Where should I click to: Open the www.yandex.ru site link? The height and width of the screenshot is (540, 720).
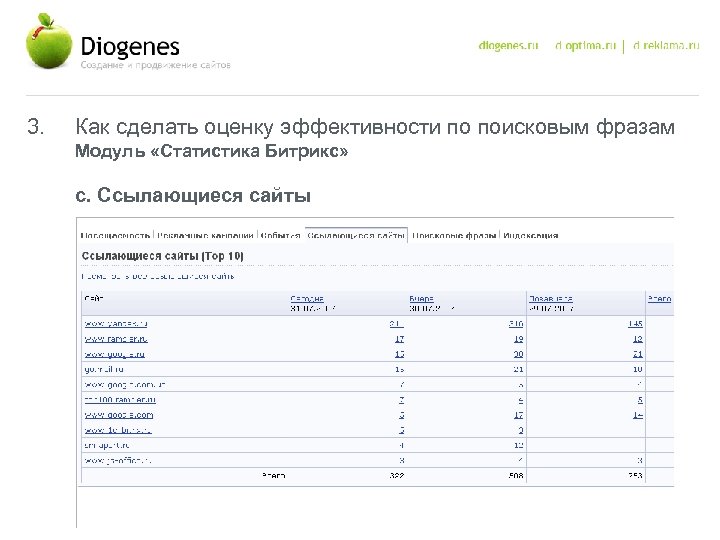[x=116, y=323]
